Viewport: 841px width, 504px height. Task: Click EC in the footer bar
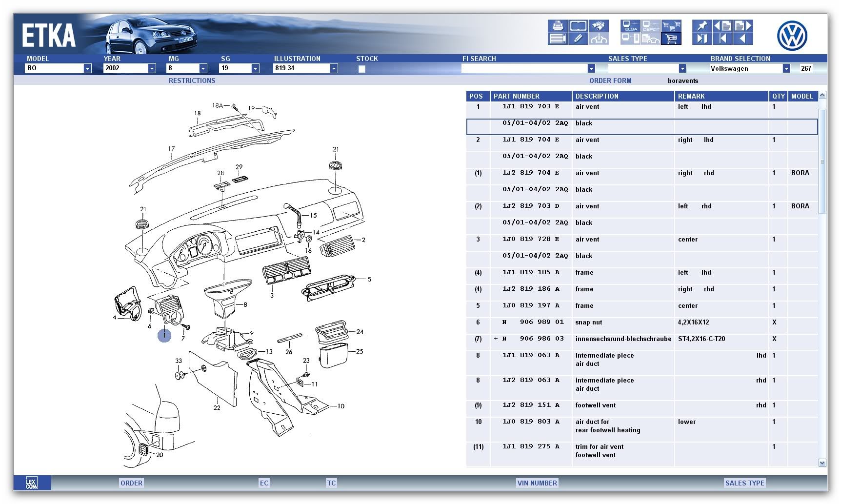pos(264,483)
